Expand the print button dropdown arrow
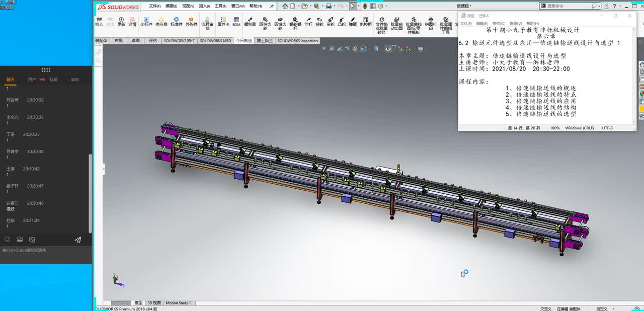This screenshot has width=644, height=311. click(336, 6)
